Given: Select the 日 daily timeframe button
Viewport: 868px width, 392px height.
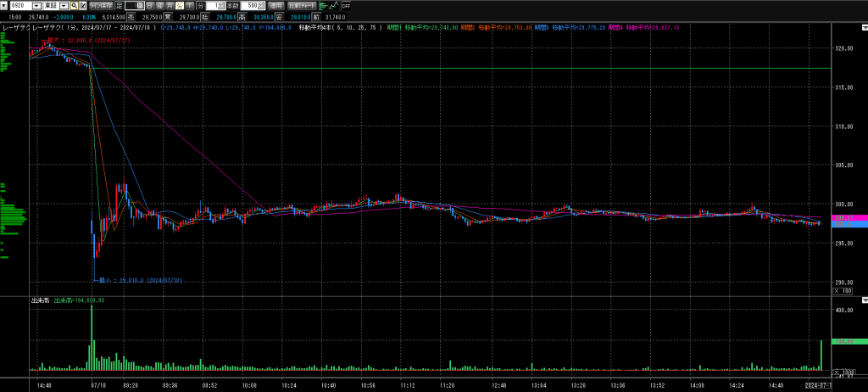Looking at the screenshot, I should (x=149, y=5).
